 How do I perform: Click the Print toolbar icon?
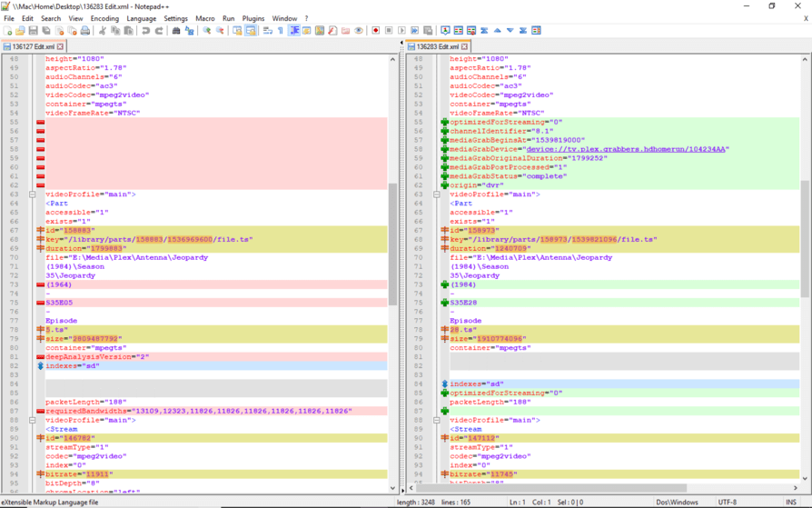click(x=84, y=31)
